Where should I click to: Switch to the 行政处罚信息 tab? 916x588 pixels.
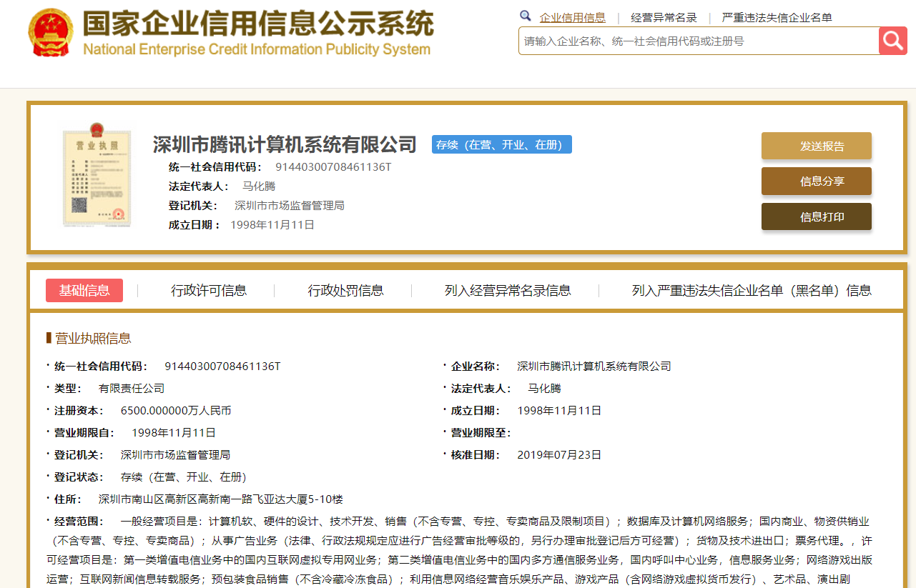tap(346, 290)
